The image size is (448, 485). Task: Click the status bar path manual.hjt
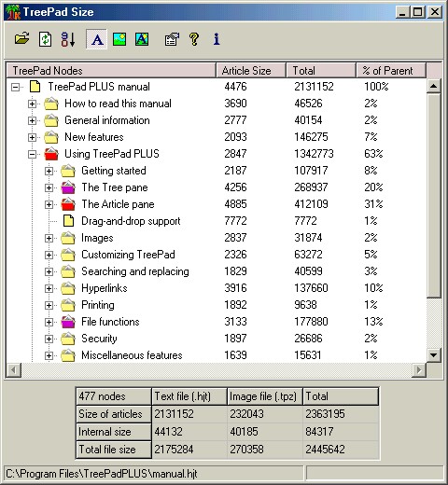click(102, 474)
